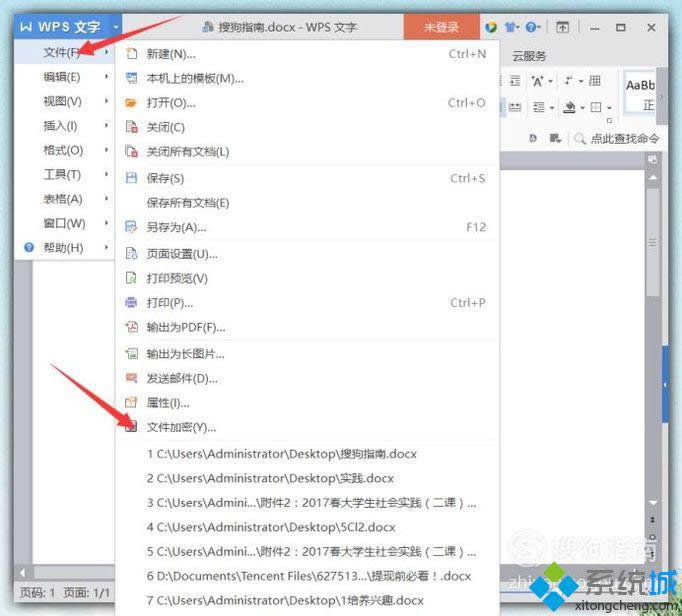Click the 未登录 sign-in button

(x=441, y=27)
